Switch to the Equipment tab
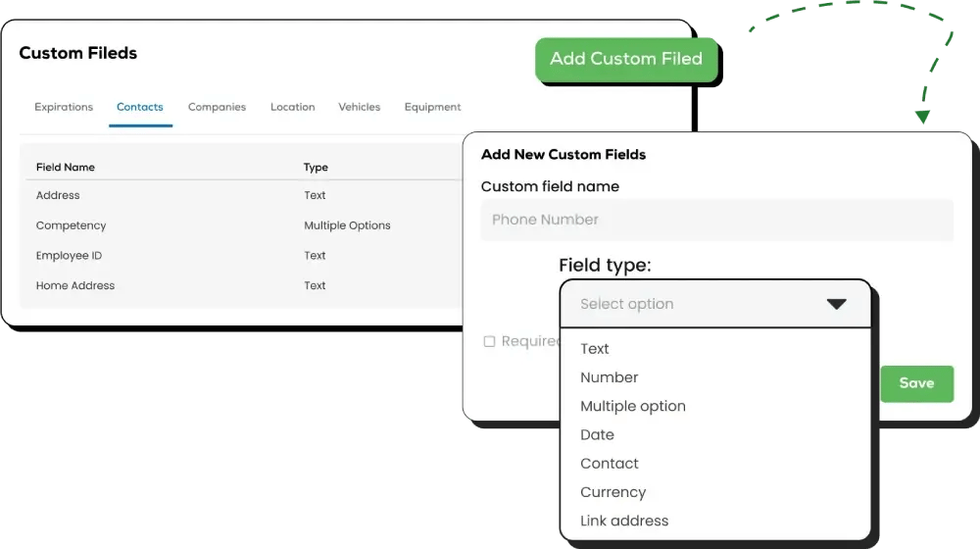The height and width of the screenshot is (549, 980). click(432, 107)
